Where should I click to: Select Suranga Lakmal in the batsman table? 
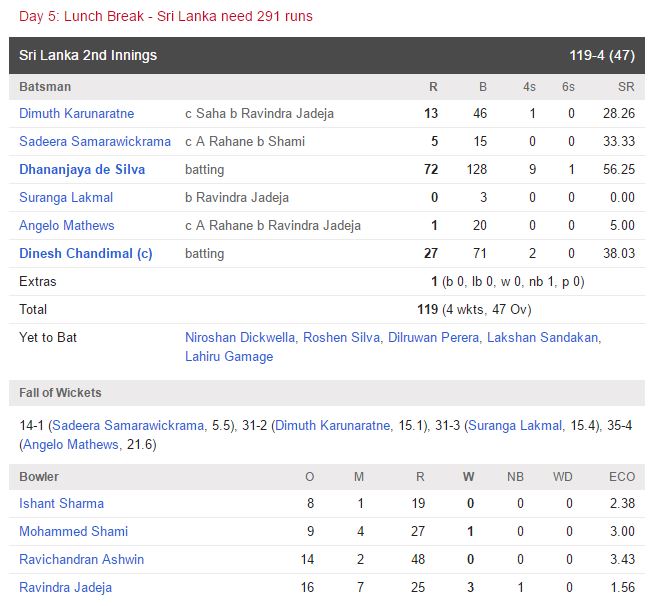click(x=66, y=198)
